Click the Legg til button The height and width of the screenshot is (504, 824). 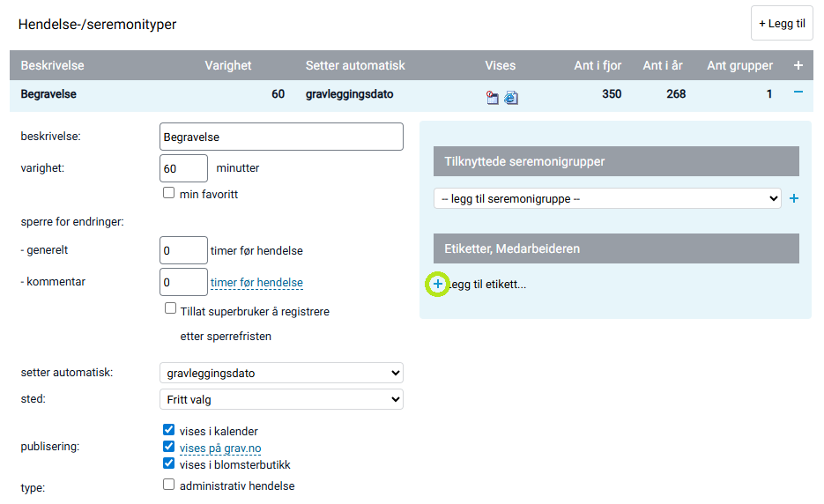pos(782,24)
